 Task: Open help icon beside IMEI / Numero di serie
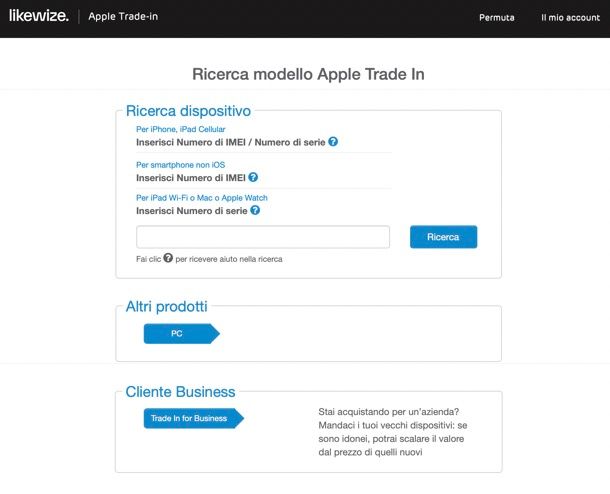pyautogui.click(x=333, y=142)
